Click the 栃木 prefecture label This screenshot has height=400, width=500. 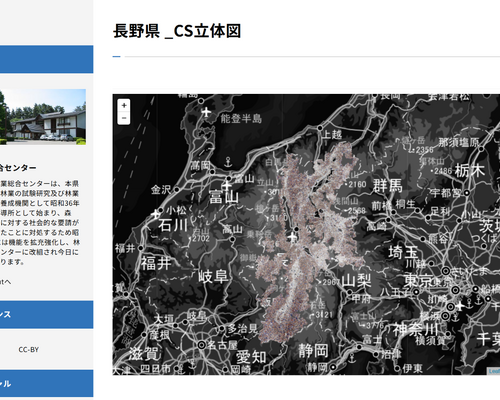click(470, 171)
